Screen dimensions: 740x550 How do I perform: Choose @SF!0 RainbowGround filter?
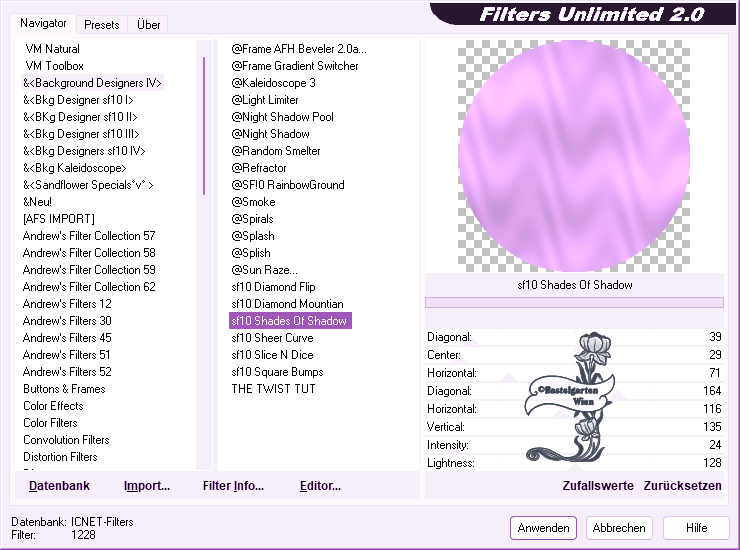(288, 185)
